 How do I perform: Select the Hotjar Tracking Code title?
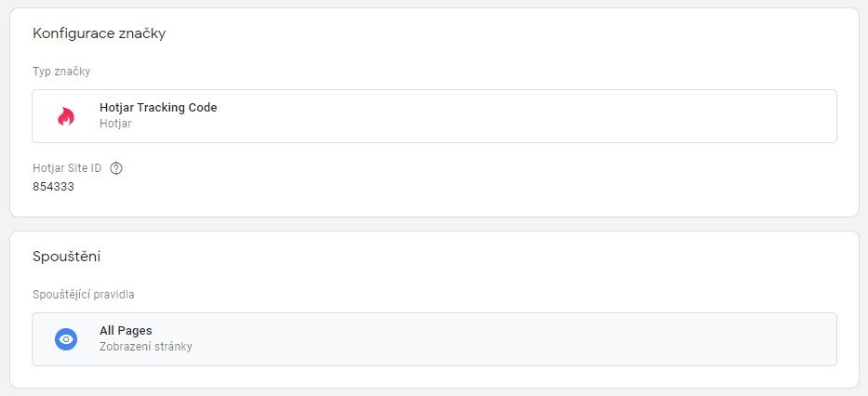tap(158, 108)
